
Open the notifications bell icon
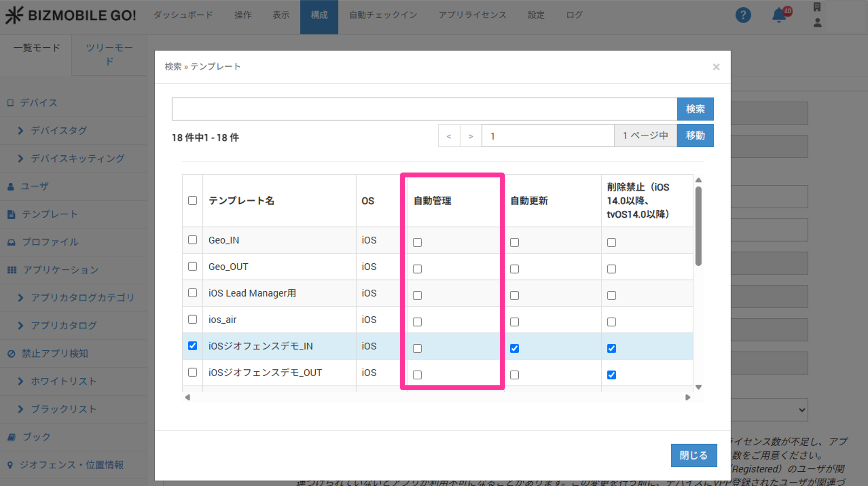coord(779,15)
